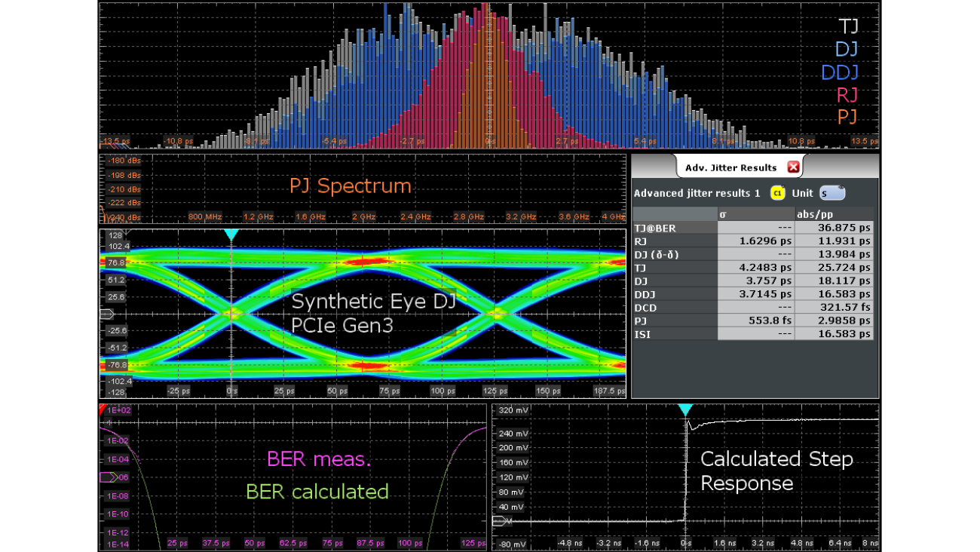This screenshot has width=980, height=552.
Task: Close the Adv. Jitter Results panel
Action: click(794, 167)
